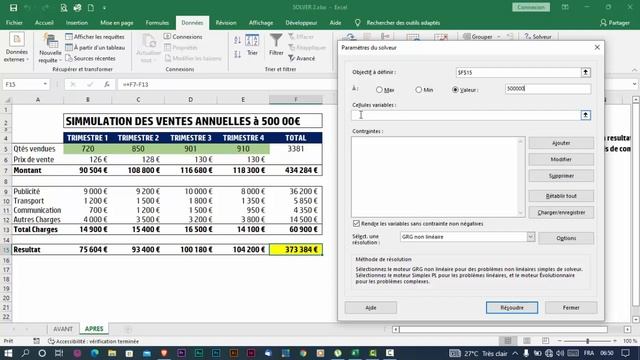Open the Avancé advanced filter
Screen dimensions: 640x360
click(301, 58)
